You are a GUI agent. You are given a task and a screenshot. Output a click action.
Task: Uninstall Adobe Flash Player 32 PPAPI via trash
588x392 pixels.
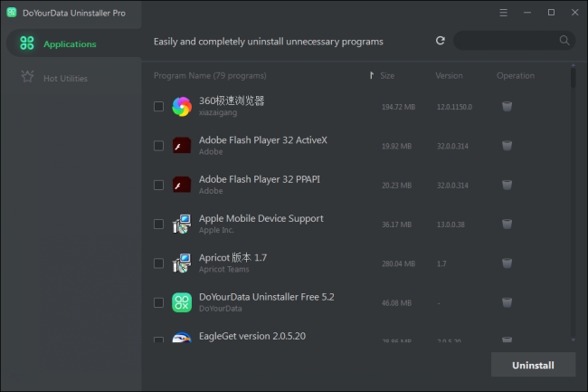click(507, 185)
